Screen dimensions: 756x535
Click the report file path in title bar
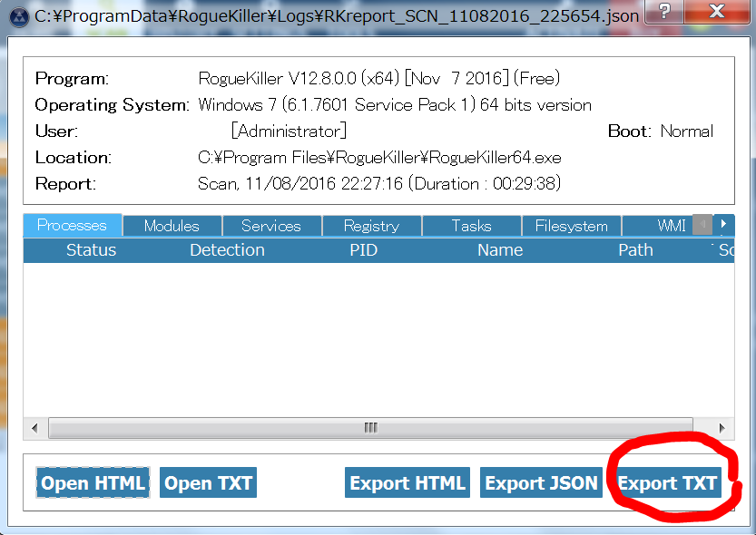pos(337,16)
